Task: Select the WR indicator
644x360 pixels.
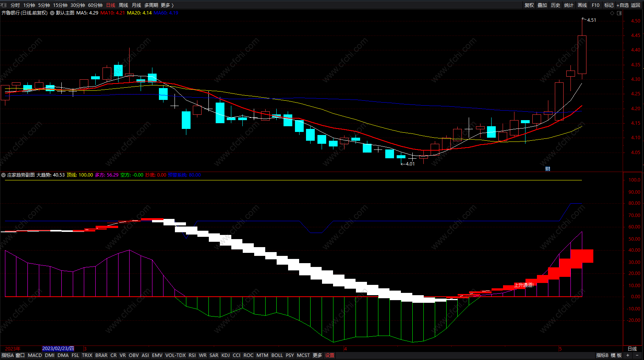Action: [x=203, y=355]
